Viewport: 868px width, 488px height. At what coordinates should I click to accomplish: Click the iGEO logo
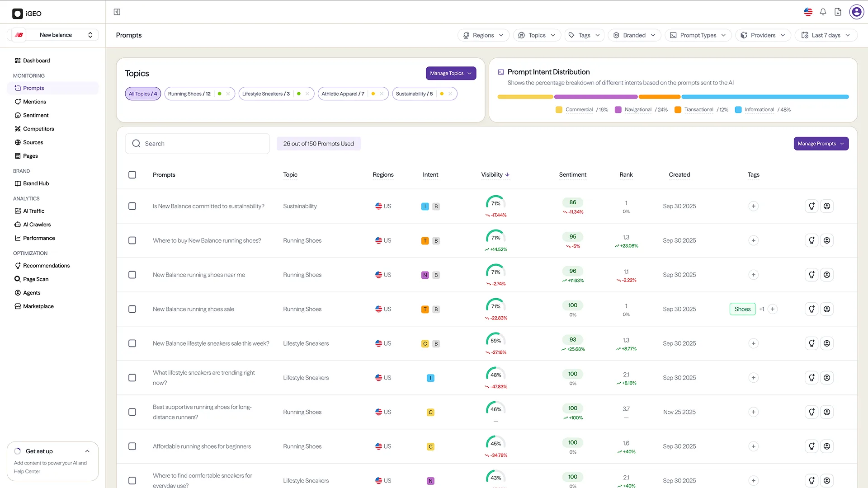pos(27,14)
